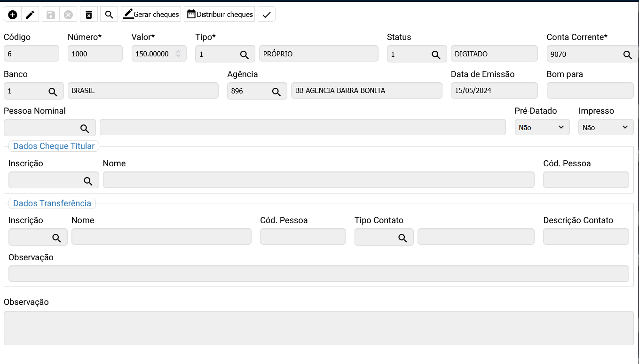Expand the Pré-Datado dropdown
Screen dimensions: 639x364
pyautogui.click(x=542, y=127)
